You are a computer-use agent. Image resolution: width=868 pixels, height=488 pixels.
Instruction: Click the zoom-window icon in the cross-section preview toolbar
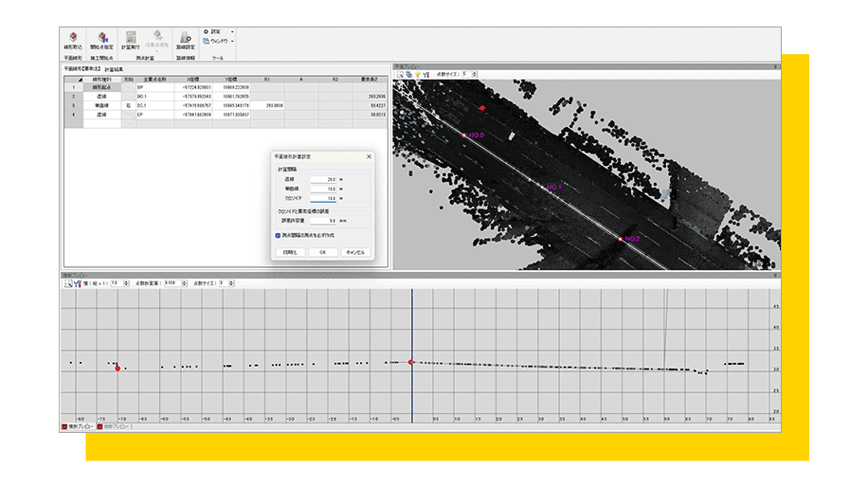(68, 284)
